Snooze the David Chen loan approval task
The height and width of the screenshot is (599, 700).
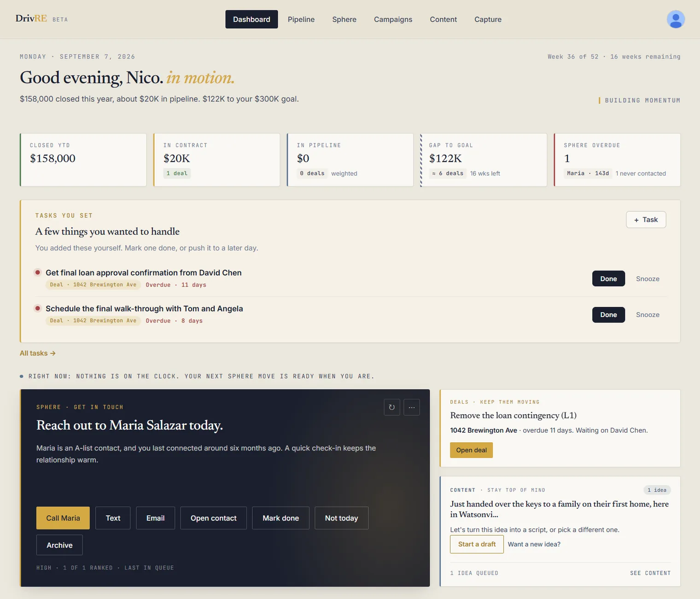[647, 279]
